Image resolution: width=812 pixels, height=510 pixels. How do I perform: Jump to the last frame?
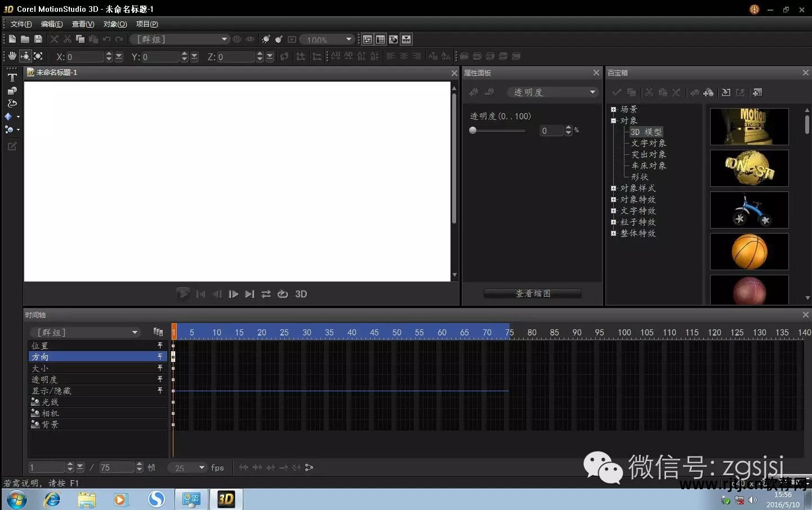pos(249,294)
